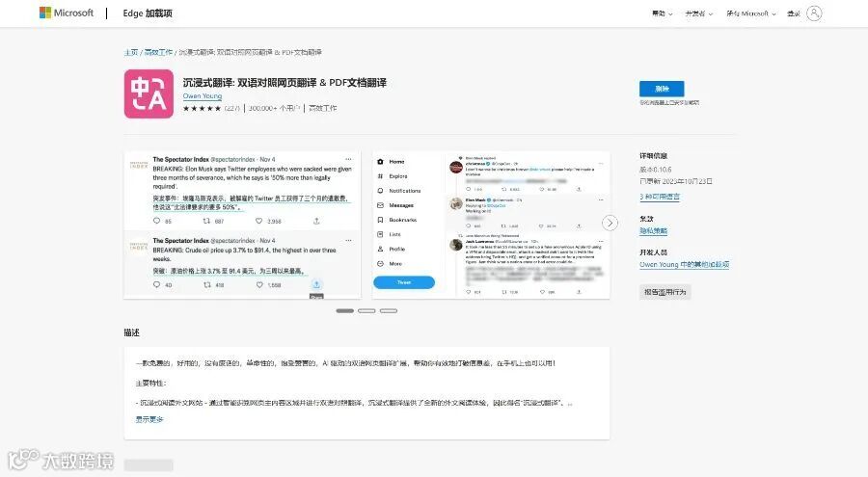Open the first Spectator Index tweets screenshot
This screenshot has height=477, width=868.
(x=242, y=225)
